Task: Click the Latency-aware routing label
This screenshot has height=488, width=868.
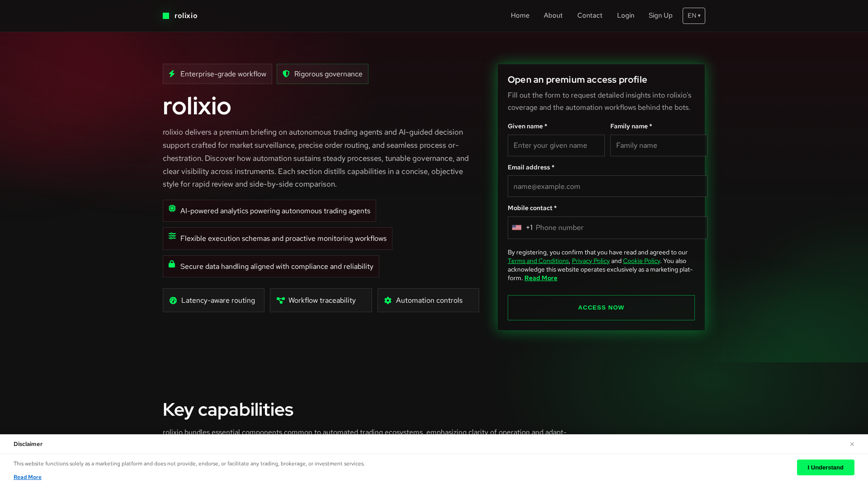Action: [218, 300]
